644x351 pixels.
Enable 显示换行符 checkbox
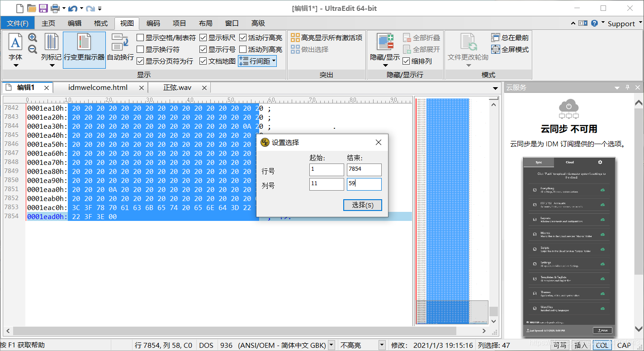coord(140,49)
